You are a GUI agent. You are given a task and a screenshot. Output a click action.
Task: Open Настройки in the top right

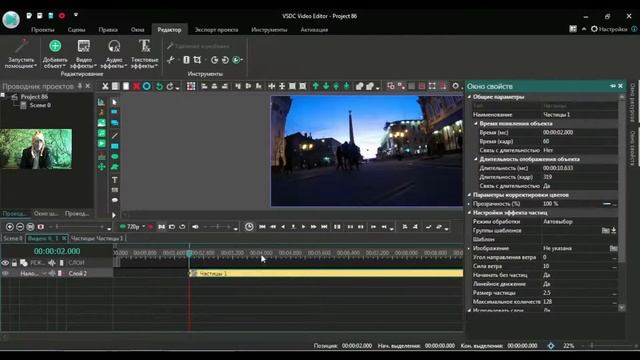coord(609,29)
